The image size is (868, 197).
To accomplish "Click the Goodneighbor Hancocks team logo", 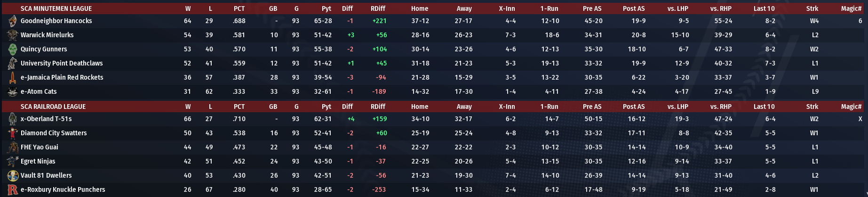I will coord(13,21).
